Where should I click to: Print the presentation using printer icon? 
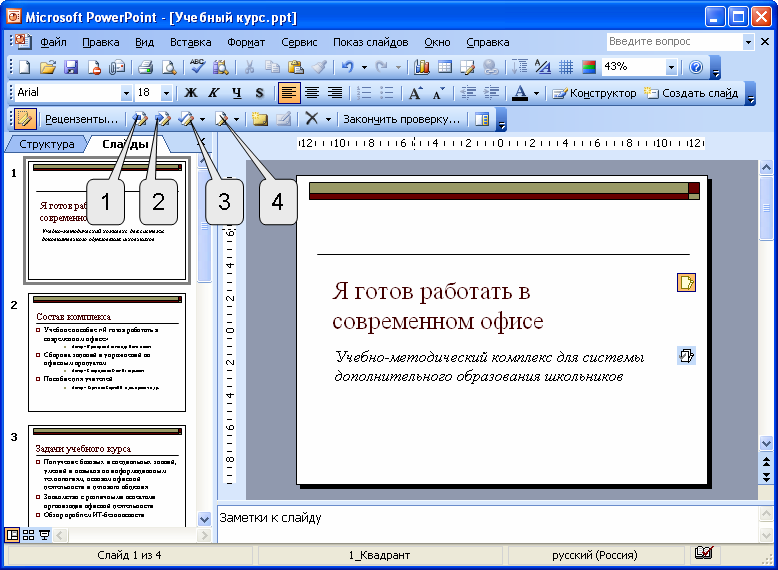[x=145, y=67]
